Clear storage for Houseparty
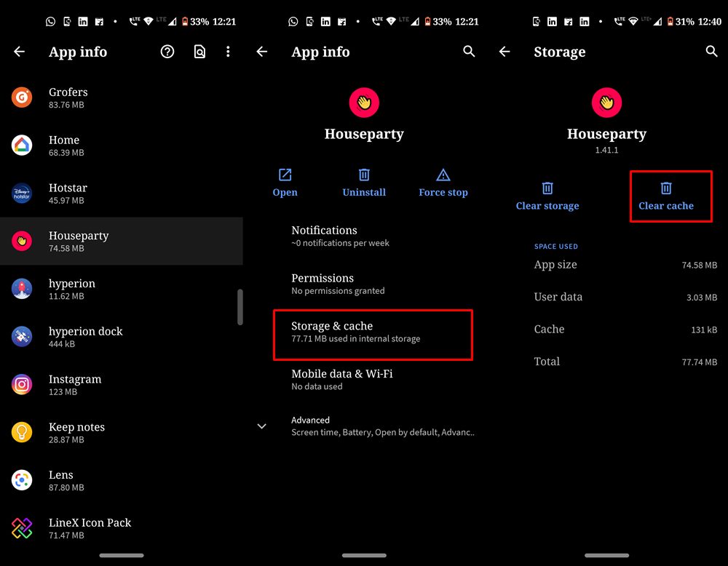This screenshot has height=566, width=728. [x=547, y=196]
